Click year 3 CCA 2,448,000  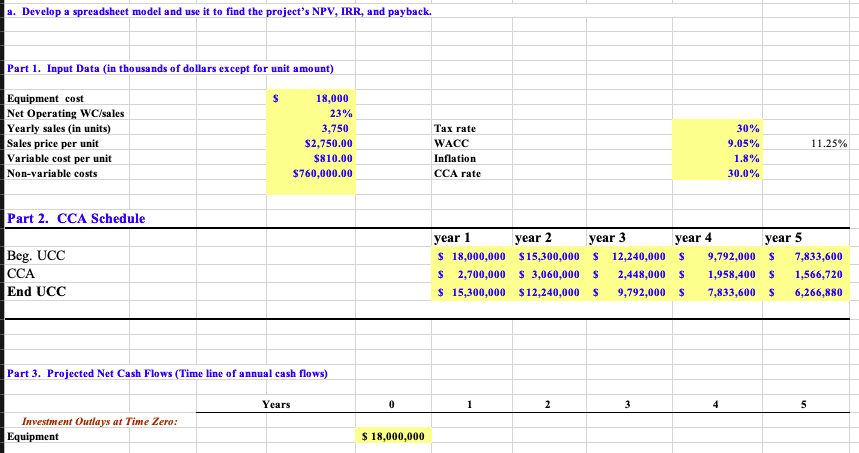629,274
